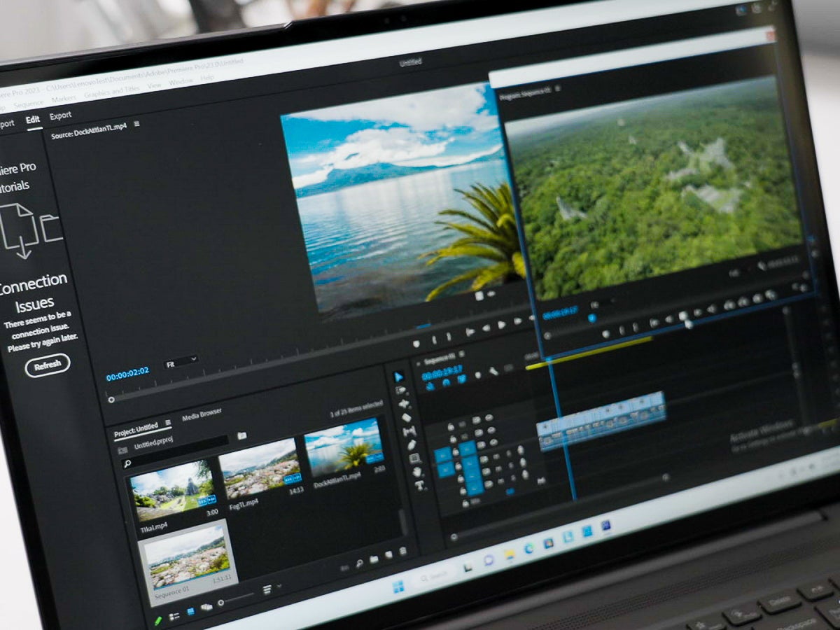Open Source: DockAtitlanTL.mp4 panel menu

tap(136, 124)
